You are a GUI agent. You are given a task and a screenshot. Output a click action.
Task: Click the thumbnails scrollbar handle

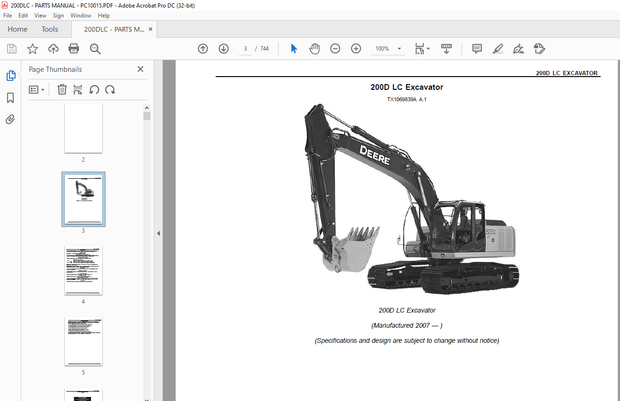[x=147, y=116]
